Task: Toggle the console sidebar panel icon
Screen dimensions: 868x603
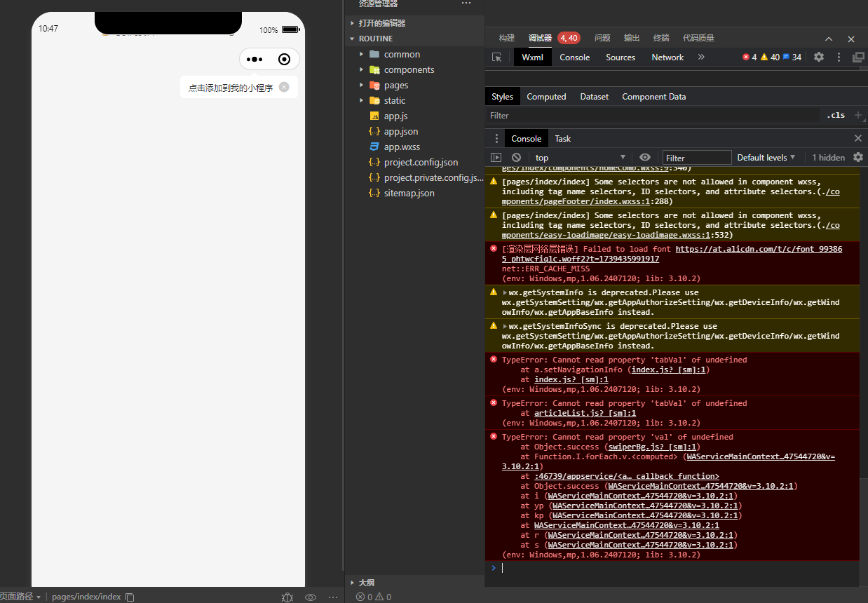Action: click(496, 158)
